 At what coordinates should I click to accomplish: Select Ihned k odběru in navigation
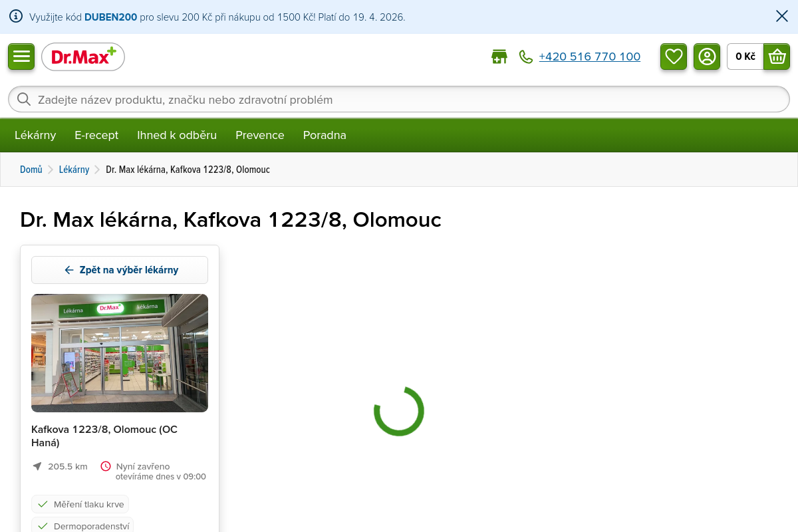177,135
